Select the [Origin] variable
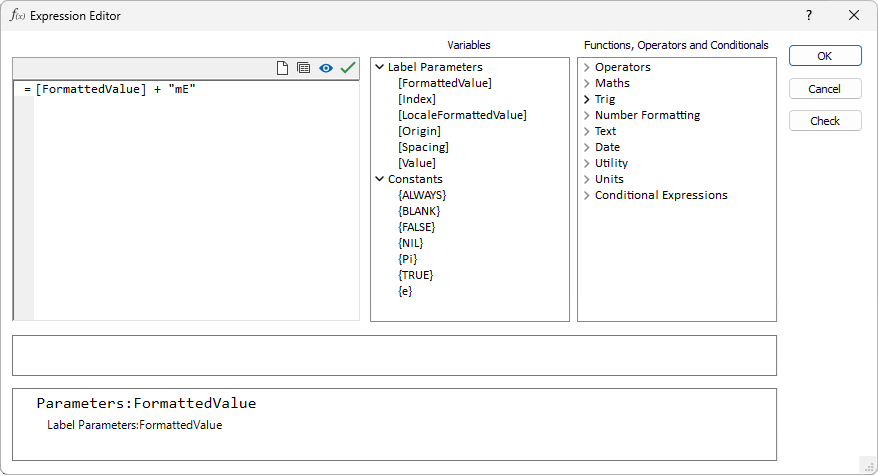878x475 pixels. [x=419, y=131]
